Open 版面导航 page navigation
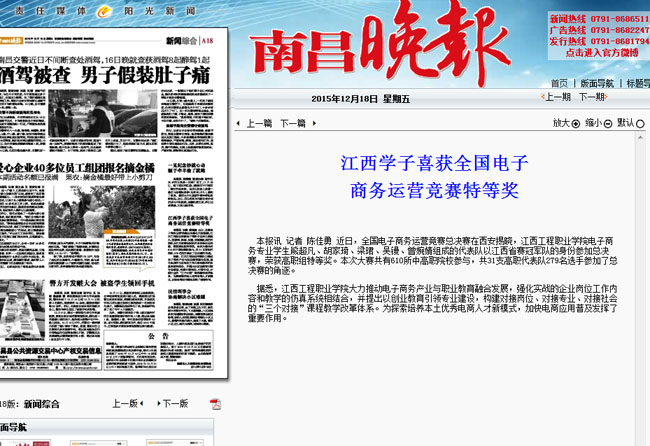This screenshot has width=650, height=446. click(x=597, y=83)
